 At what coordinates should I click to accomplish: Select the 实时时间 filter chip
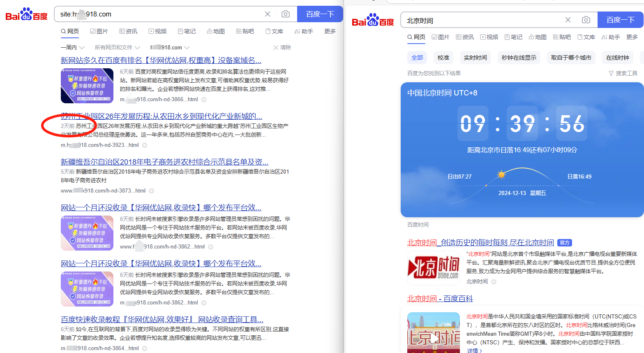[x=475, y=58]
